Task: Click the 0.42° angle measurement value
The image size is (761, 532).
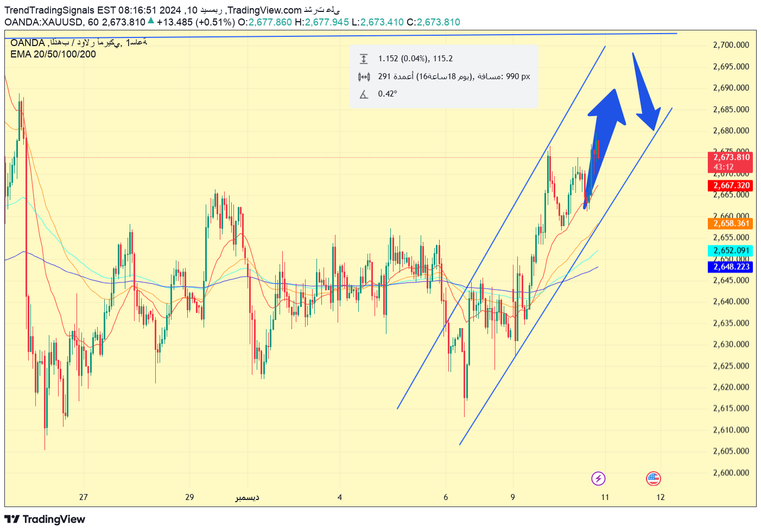Action: pyautogui.click(x=388, y=94)
